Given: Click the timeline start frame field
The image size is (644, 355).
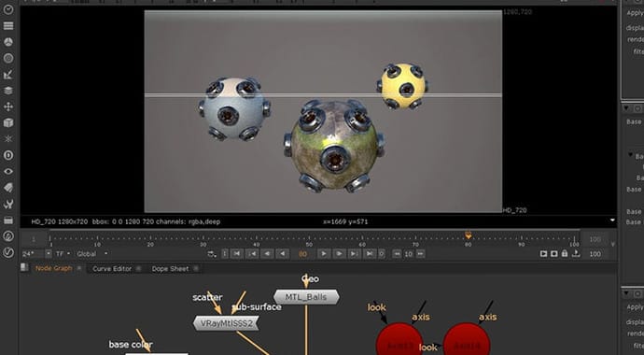Looking at the screenshot, I should point(34,239).
